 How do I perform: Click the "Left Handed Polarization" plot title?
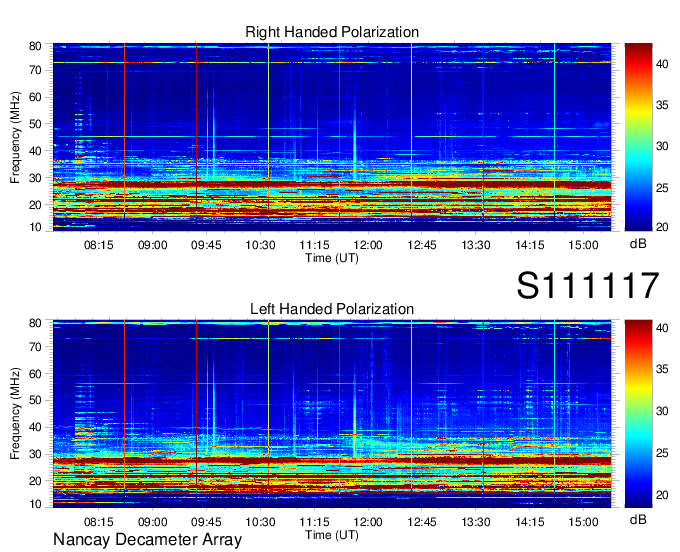coord(332,309)
